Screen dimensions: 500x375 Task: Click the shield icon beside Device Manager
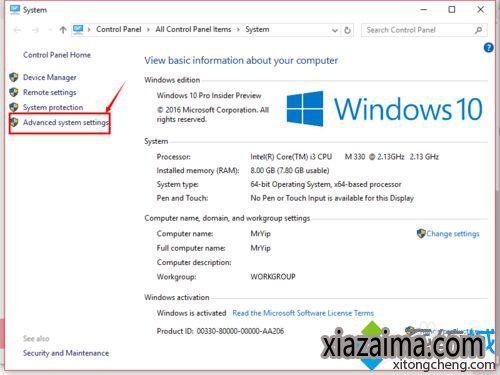tap(14, 77)
